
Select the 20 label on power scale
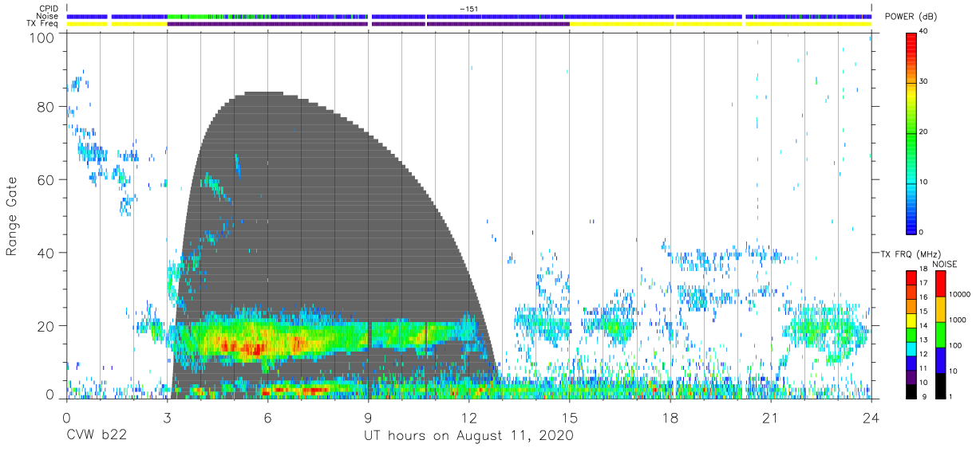[925, 132]
